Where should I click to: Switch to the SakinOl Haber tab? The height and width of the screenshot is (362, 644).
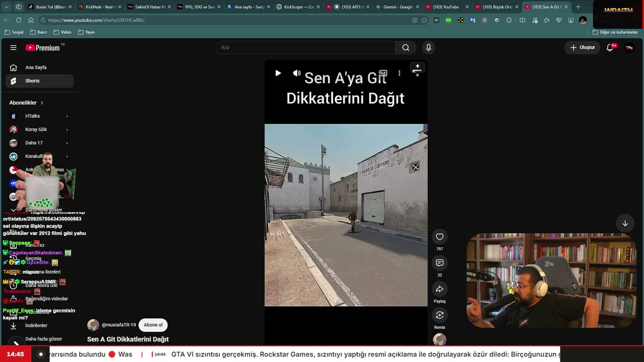click(149, 7)
